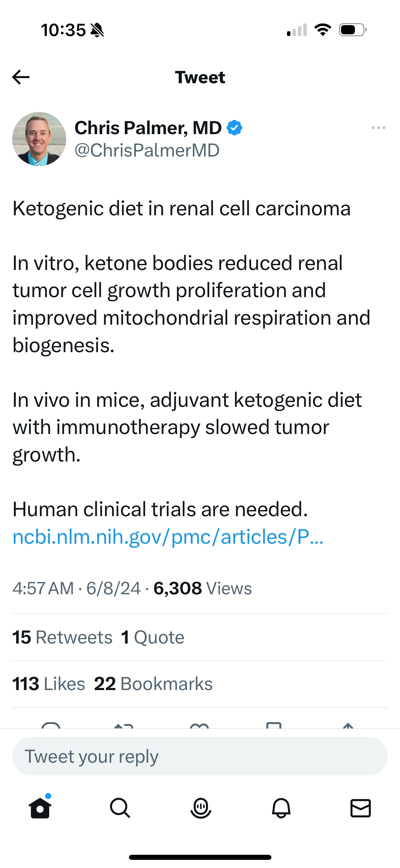The height and width of the screenshot is (868, 400).
Task: View the 1 Quote list
Action: tap(153, 637)
